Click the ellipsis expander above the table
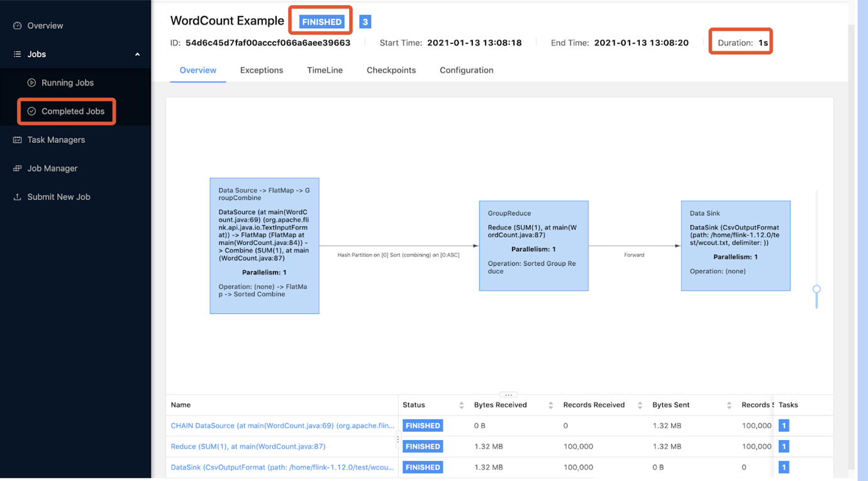Image resolution: width=868 pixels, height=481 pixels. [x=508, y=393]
